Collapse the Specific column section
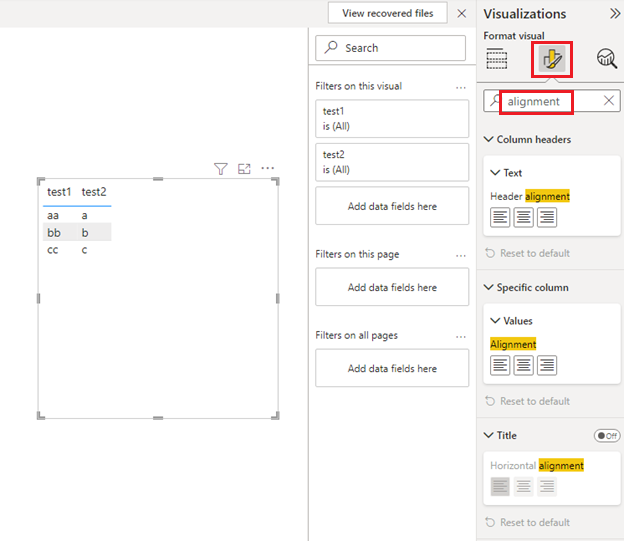This screenshot has height=541, width=624. (488, 287)
